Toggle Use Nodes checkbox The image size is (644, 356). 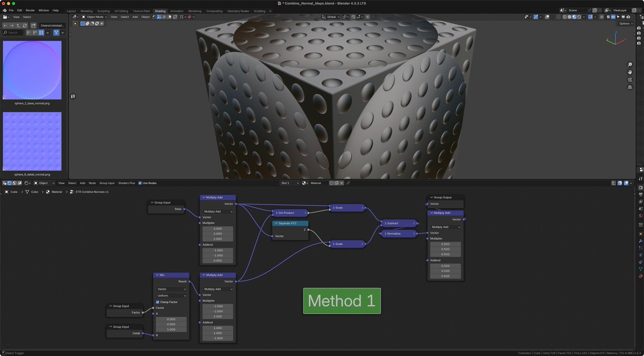tap(140, 183)
